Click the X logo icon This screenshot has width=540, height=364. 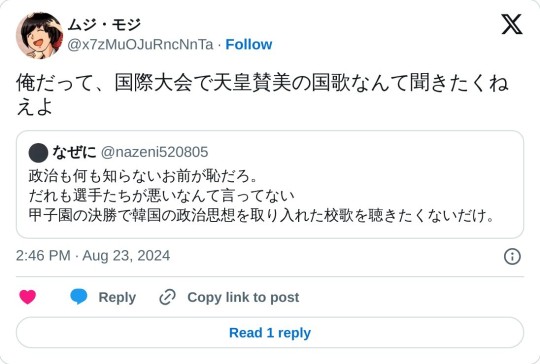[512, 24]
